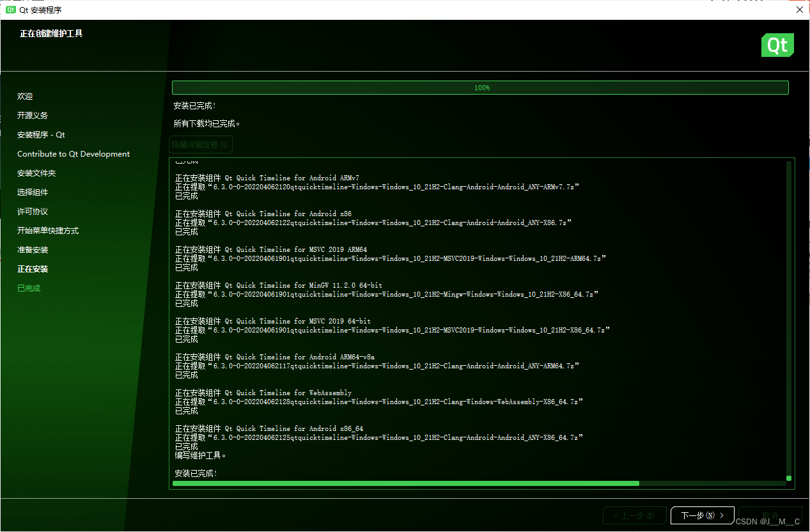Click the log line for MSVC 2019 ARM64
Screen dimensions: 810x532
tap(271, 250)
